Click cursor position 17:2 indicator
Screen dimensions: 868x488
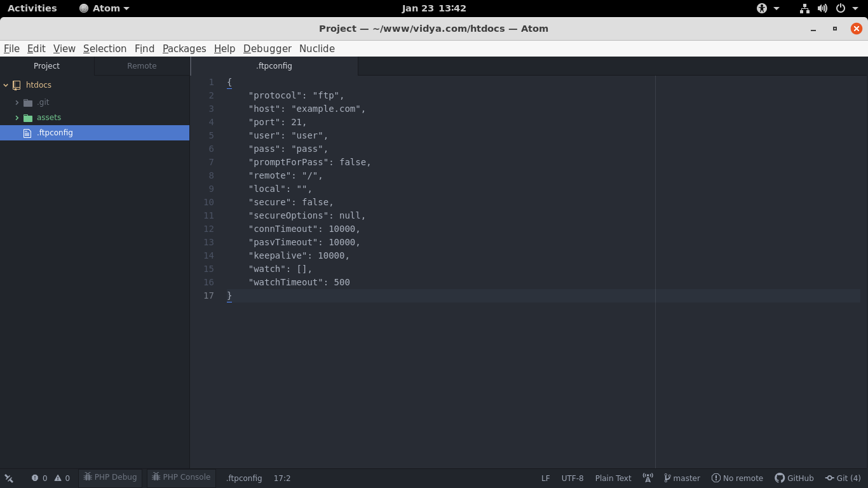pos(282,478)
